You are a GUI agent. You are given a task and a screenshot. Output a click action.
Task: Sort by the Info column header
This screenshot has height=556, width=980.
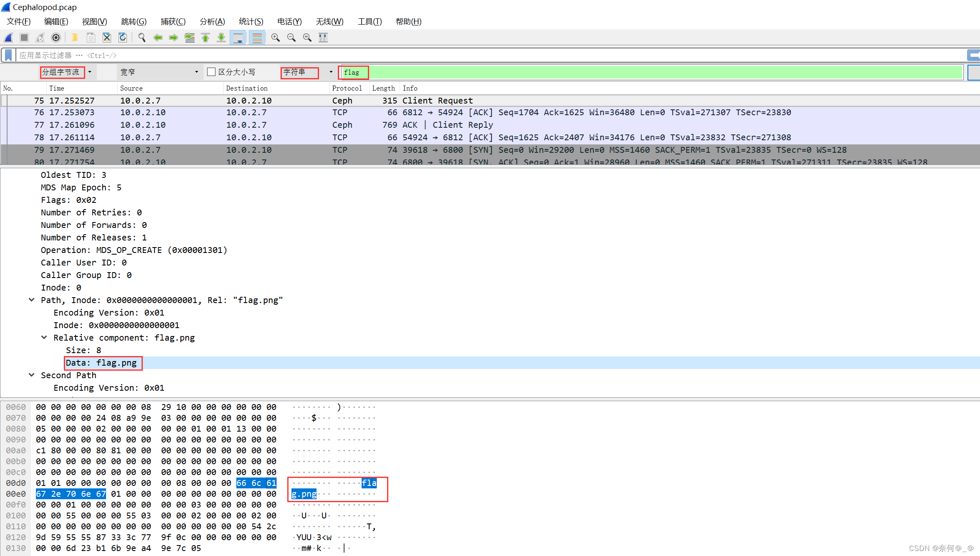[x=690, y=88]
